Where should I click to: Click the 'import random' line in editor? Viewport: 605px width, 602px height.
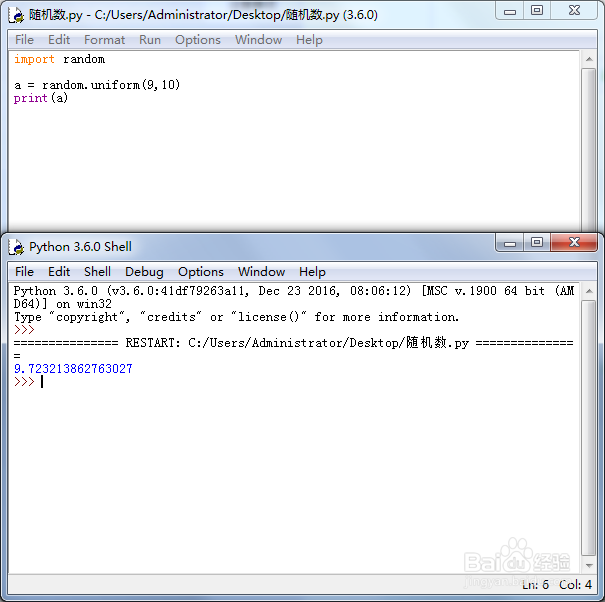tap(59, 59)
